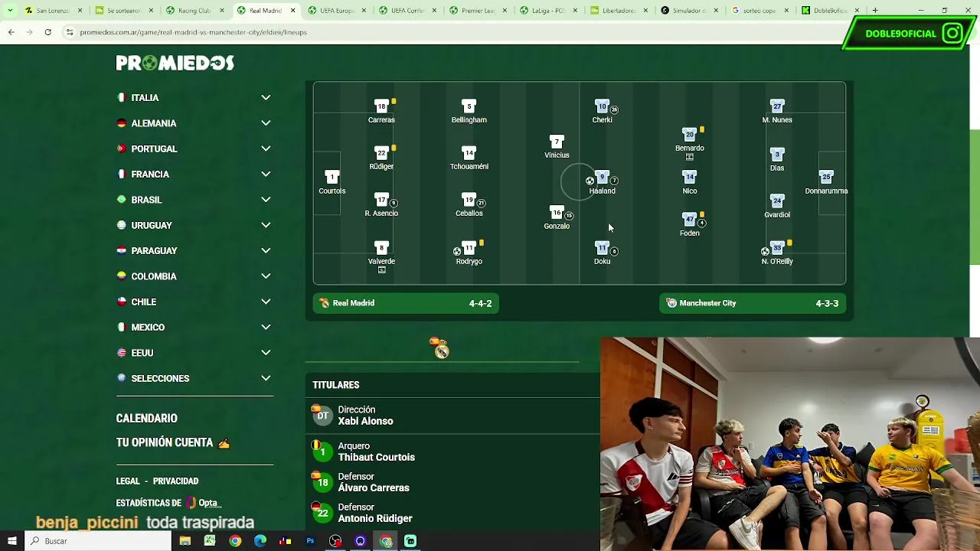Image resolution: width=980 pixels, height=551 pixels.
Task: Click the browser address bar URL
Action: point(193,32)
